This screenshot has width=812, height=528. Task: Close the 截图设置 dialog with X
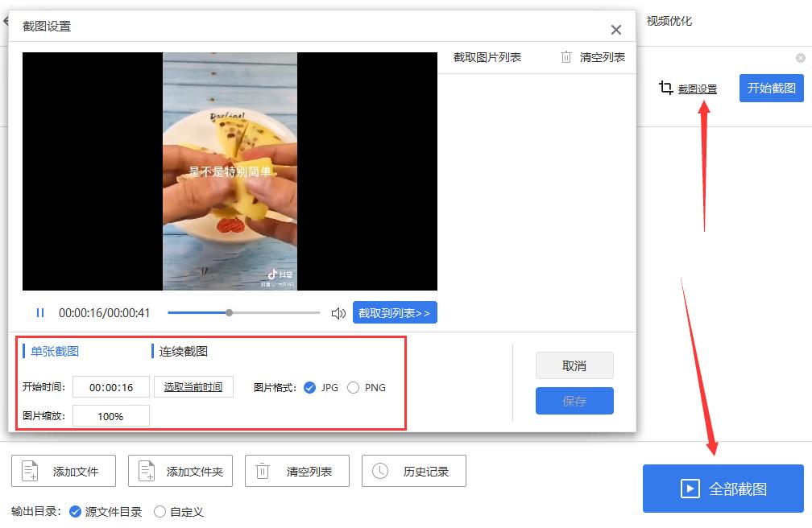[x=615, y=30]
